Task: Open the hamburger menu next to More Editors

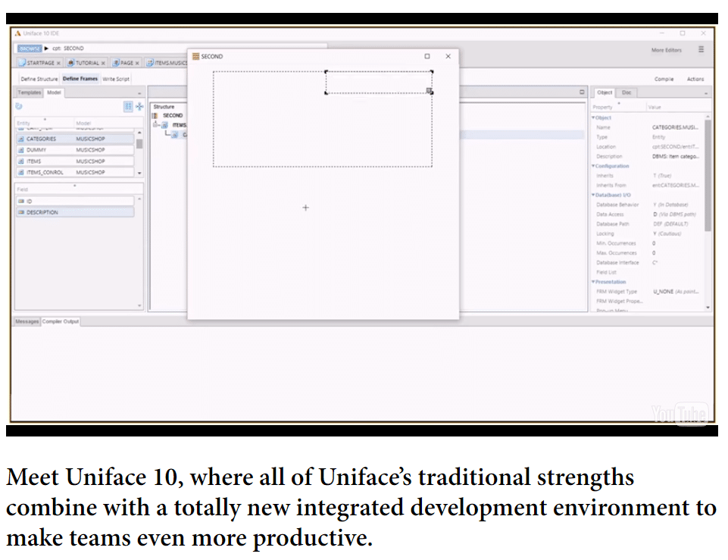Action: tap(701, 49)
